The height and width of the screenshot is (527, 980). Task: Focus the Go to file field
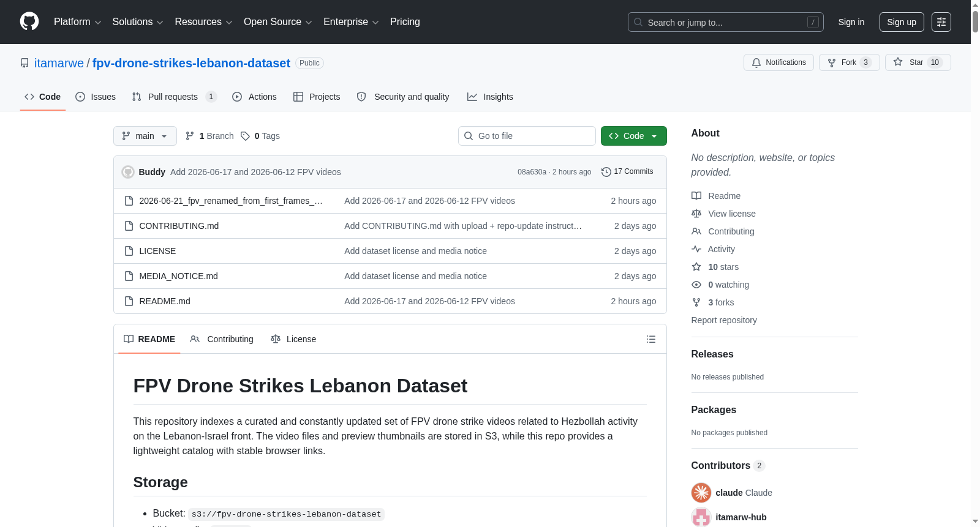tap(527, 136)
